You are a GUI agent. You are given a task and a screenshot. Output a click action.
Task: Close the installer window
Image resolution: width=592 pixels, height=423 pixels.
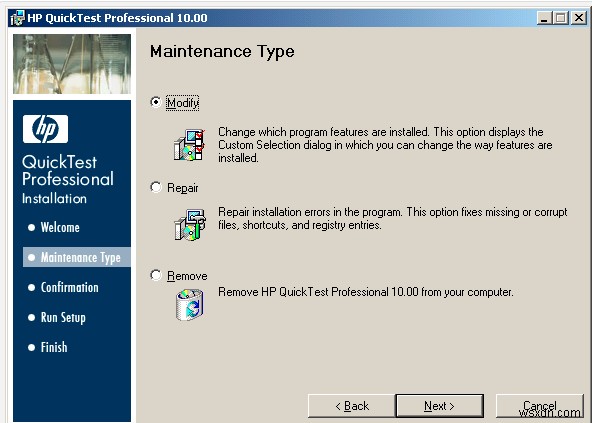click(x=579, y=18)
